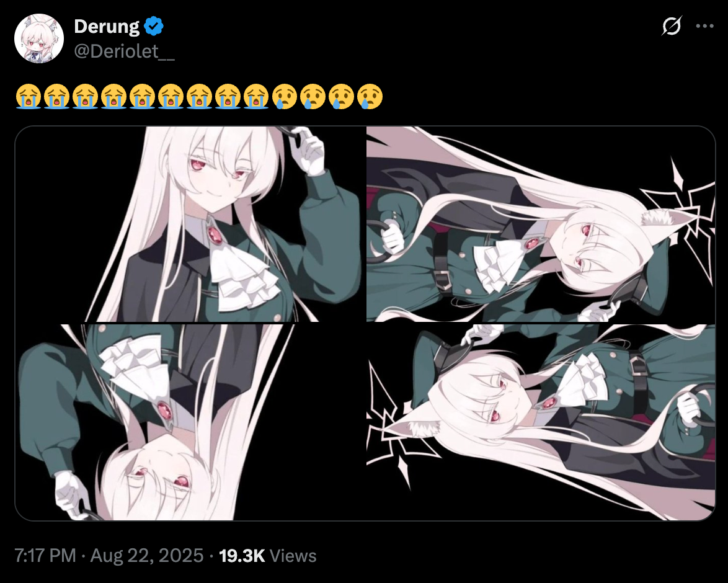Click the Views label
The width and height of the screenshot is (728, 583).
click(x=293, y=556)
